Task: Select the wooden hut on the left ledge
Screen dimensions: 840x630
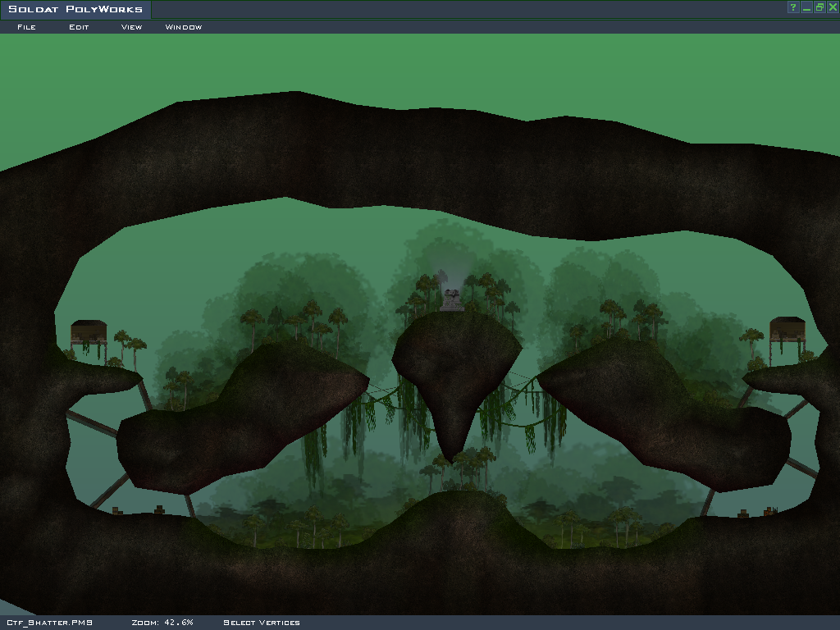Action: click(89, 331)
